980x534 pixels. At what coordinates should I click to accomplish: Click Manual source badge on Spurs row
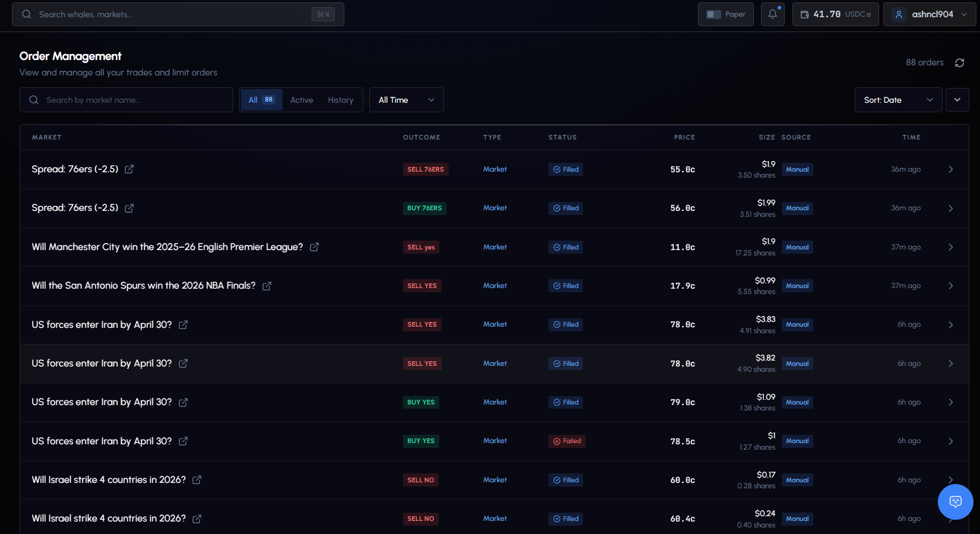click(797, 286)
